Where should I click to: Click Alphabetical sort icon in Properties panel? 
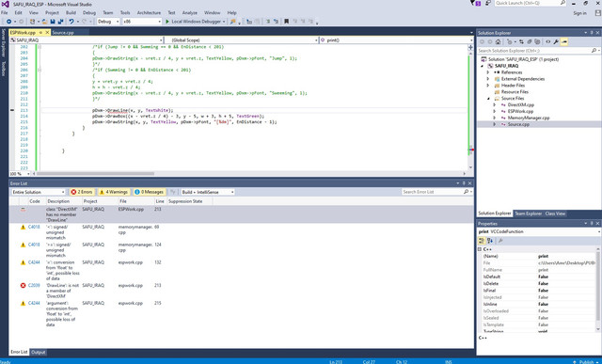coord(490,241)
